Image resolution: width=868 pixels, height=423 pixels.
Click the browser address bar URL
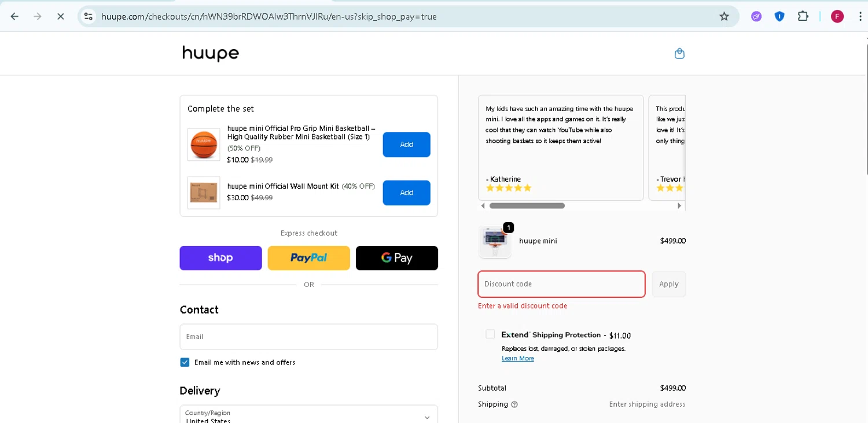pos(269,16)
